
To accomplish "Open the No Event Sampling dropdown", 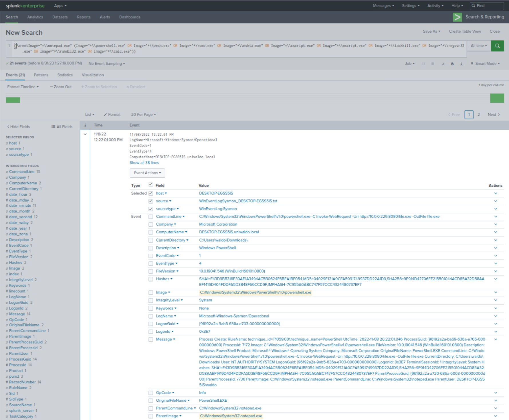I will click(107, 64).
